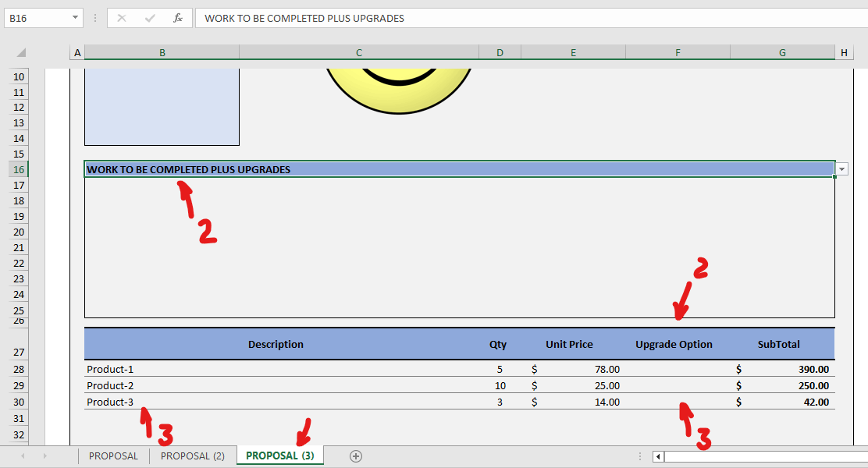Click inside the formula bar text
Screen dimensions: 868x468
pyautogui.click(x=532, y=18)
